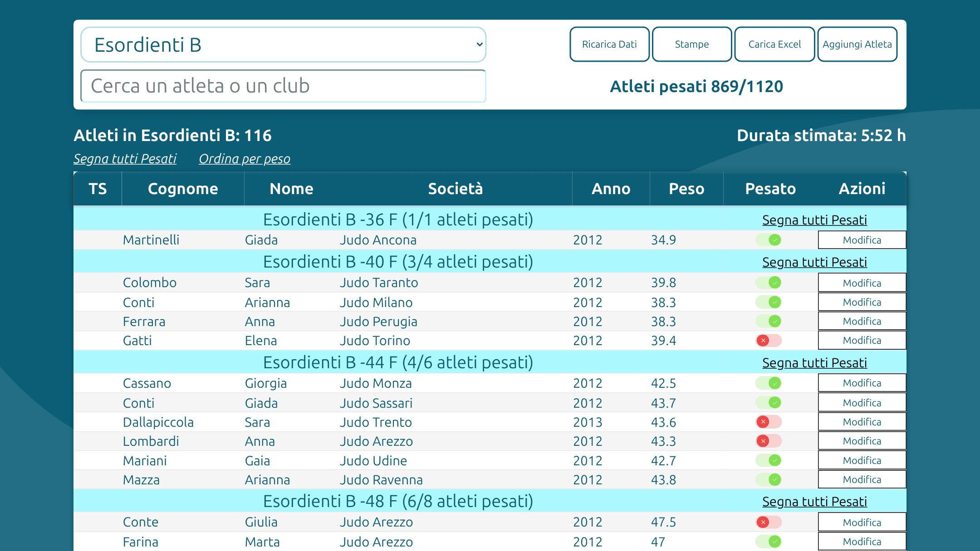Open the Stampe button
This screenshot has height=551, width=980.
tap(691, 44)
